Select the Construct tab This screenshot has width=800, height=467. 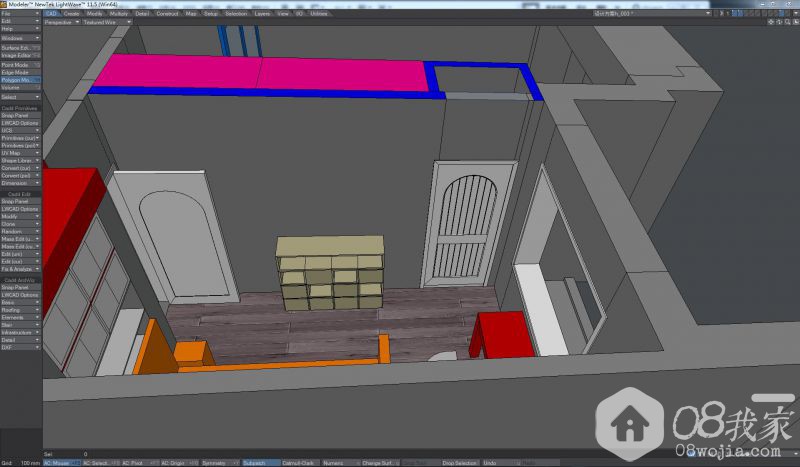point(167,14)
